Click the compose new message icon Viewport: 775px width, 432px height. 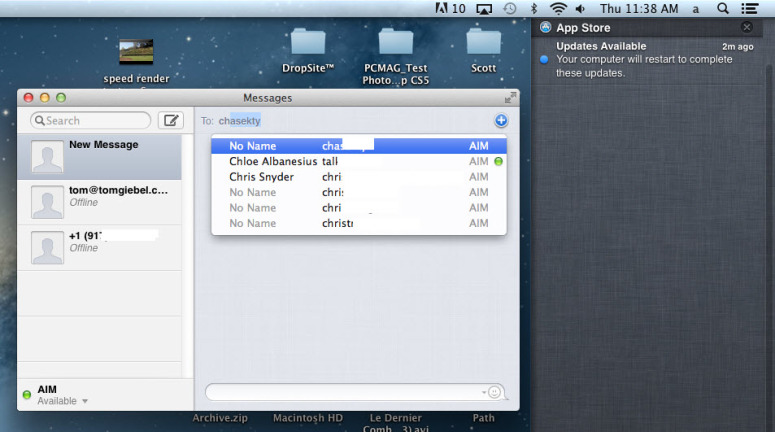pos(171,121)
